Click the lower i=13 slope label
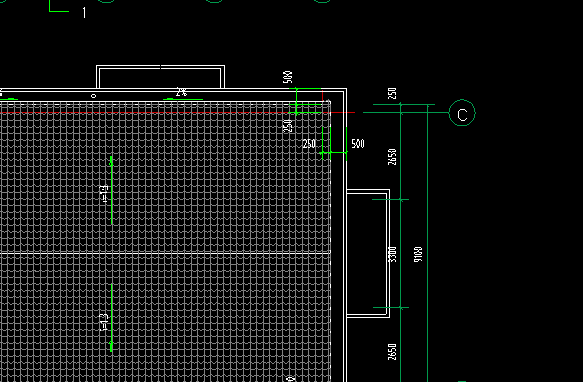Viewport: 583px width, 382px height. [104, 322]
